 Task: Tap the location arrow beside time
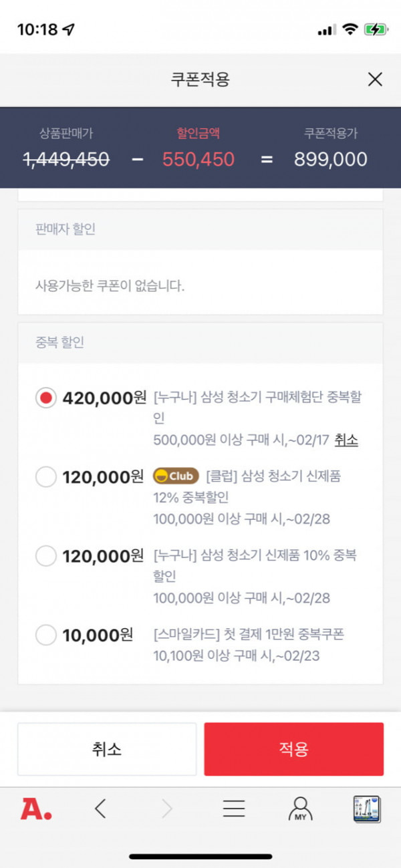tap(69, 29)
